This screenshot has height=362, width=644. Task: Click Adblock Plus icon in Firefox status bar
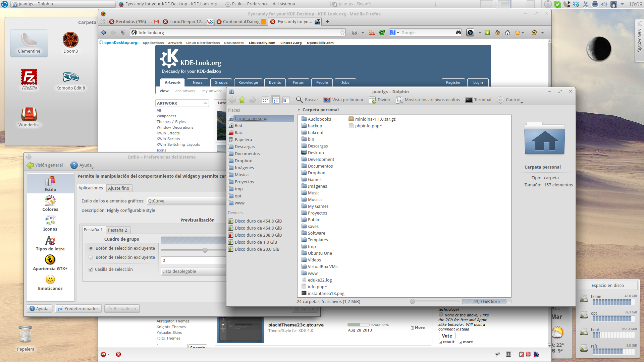pos(103,354)
